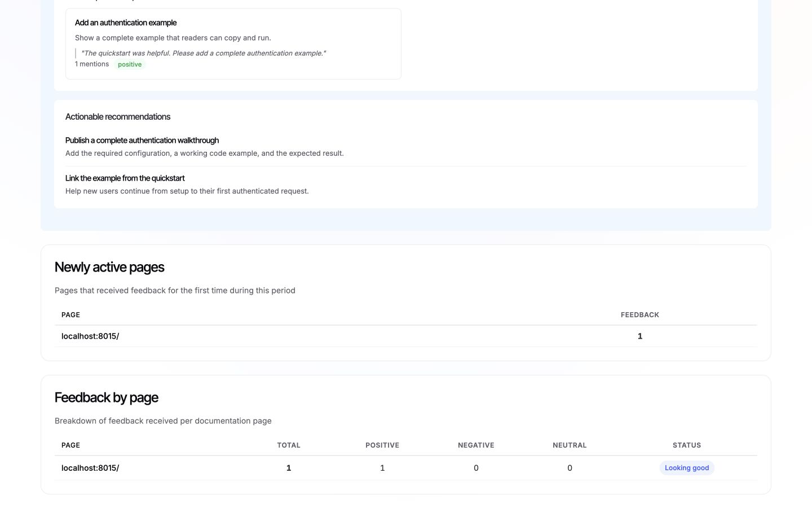This screenshot has height=508, width=812.
Task: Click the STATUS column header
Action: point(687,445)
